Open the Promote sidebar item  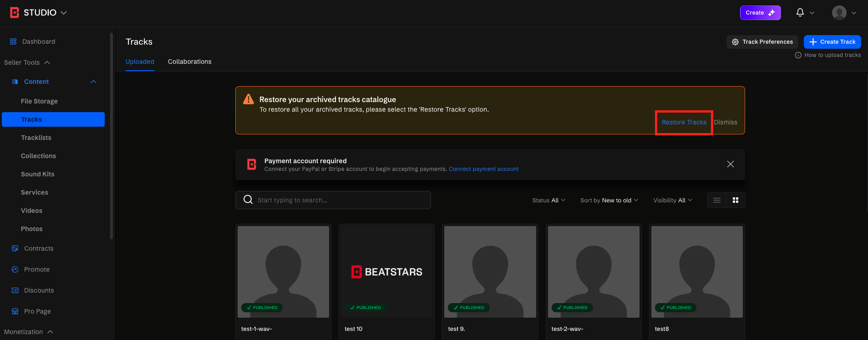(x=36, y=269)
